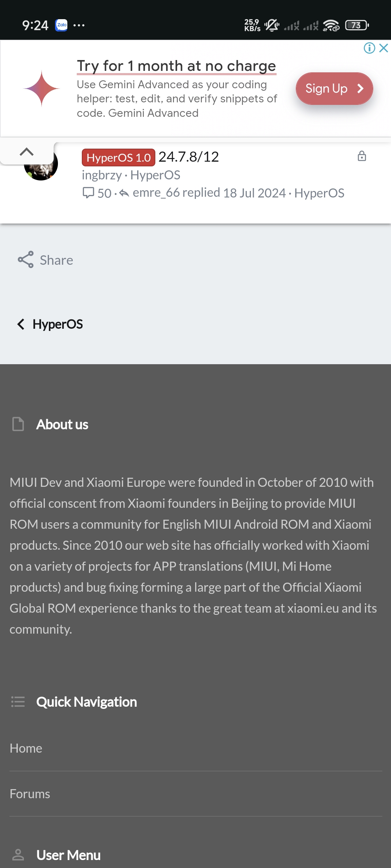The image size is (391, 868).
Task: Open emre_66's profile link
Action: (156, 193)
